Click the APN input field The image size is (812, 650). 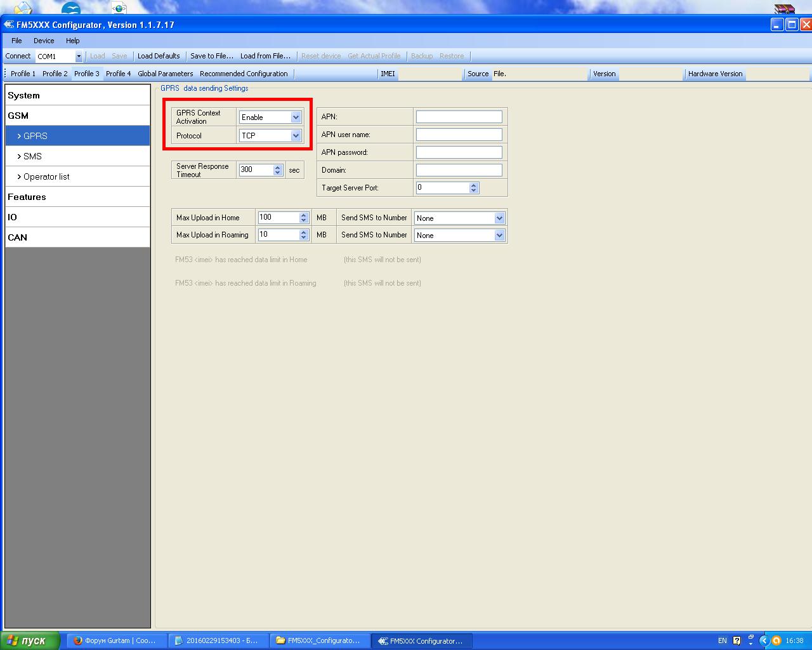(459, 117)
